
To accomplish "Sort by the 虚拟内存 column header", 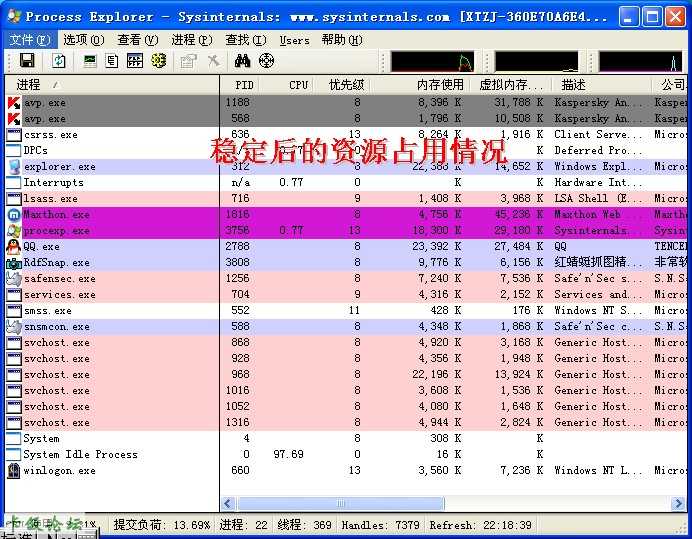I will point(511,85).
